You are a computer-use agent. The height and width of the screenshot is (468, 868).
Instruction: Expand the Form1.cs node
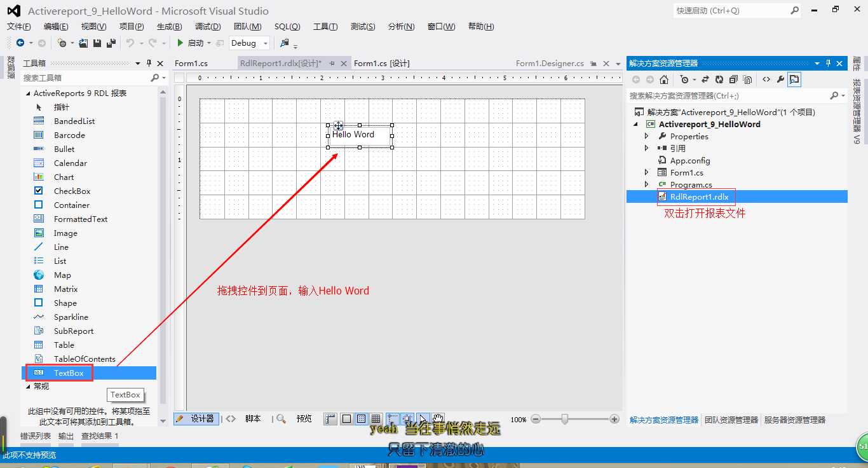click(647, 172)
